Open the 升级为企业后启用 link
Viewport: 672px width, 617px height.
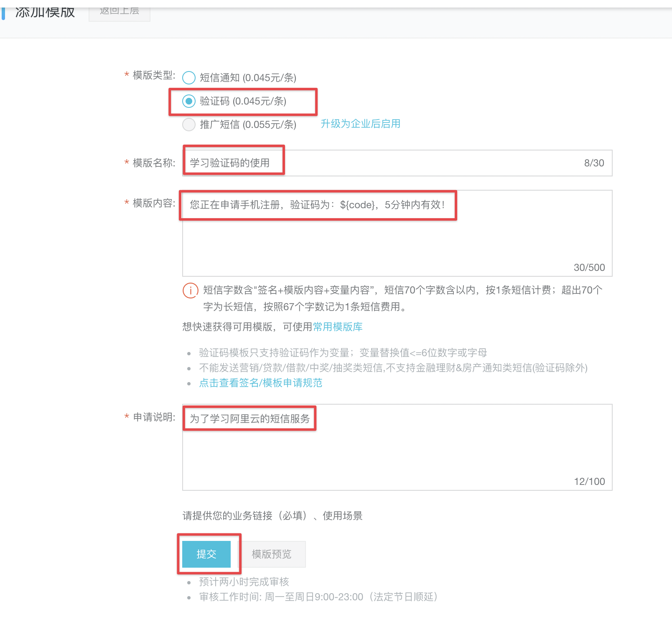[x=360, y=124]
